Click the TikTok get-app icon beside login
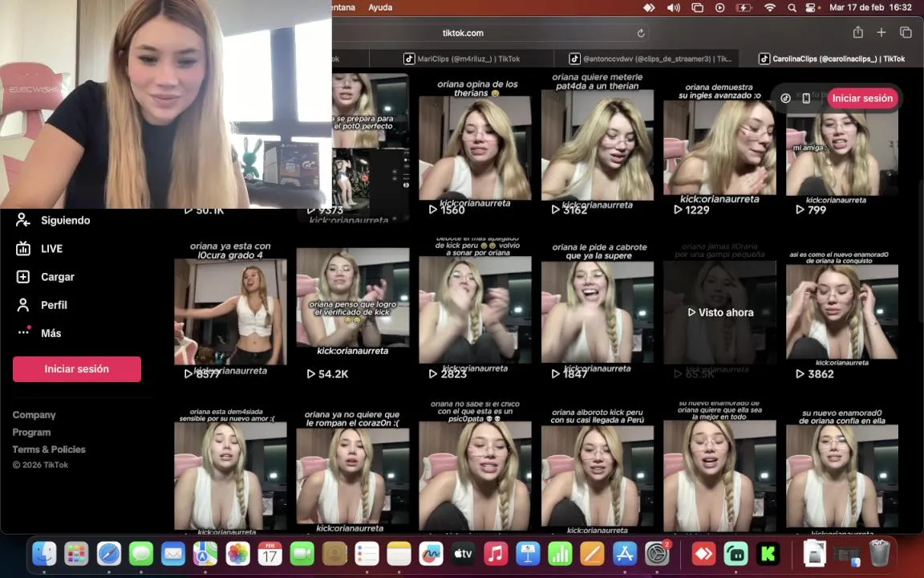 tap(785, 98)
